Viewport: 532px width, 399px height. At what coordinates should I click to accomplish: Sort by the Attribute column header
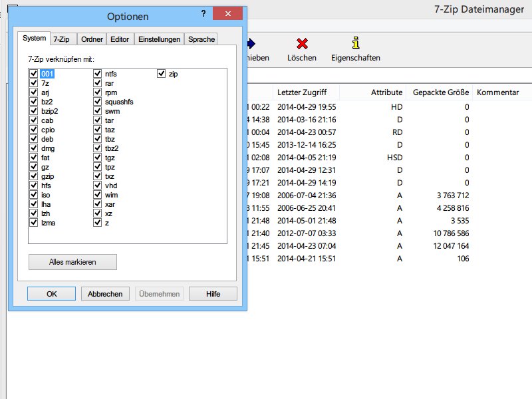(x=372, y=92)
